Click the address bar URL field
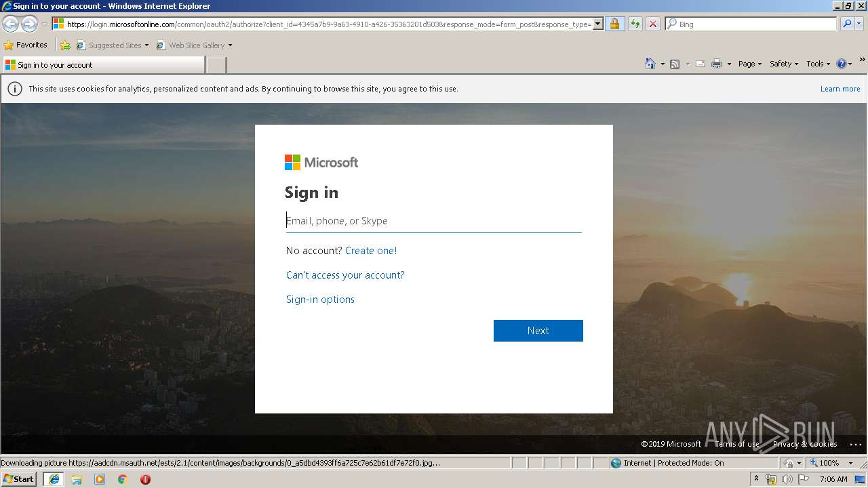 [x=329, y=24]
